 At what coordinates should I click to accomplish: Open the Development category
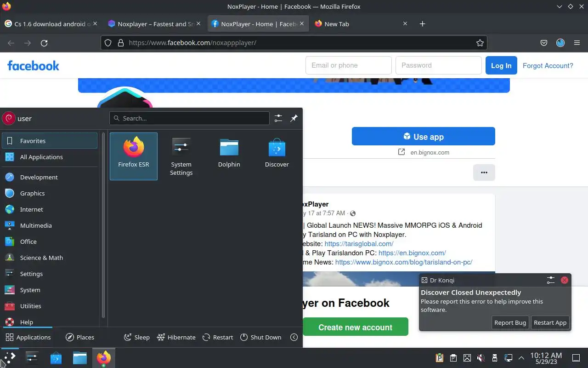pyautogui.click(x=50, y=177)
